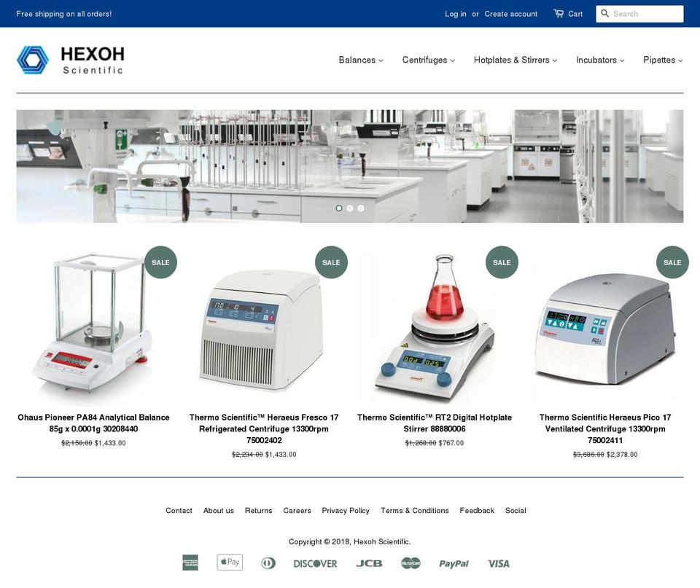This screenshot has height=588, width=700.
Task: Click the HEXOH Scientific wordmark
Action: pos(93,60)
